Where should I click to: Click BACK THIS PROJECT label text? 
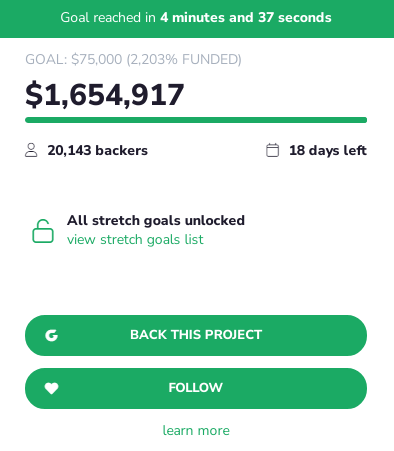196,335
